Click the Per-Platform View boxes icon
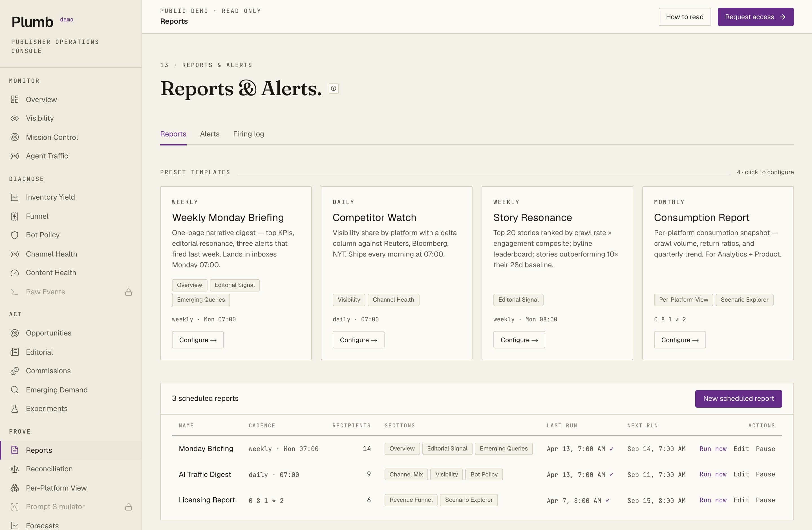Viewport: 812px width, 530px height. (x=14, y=488)
